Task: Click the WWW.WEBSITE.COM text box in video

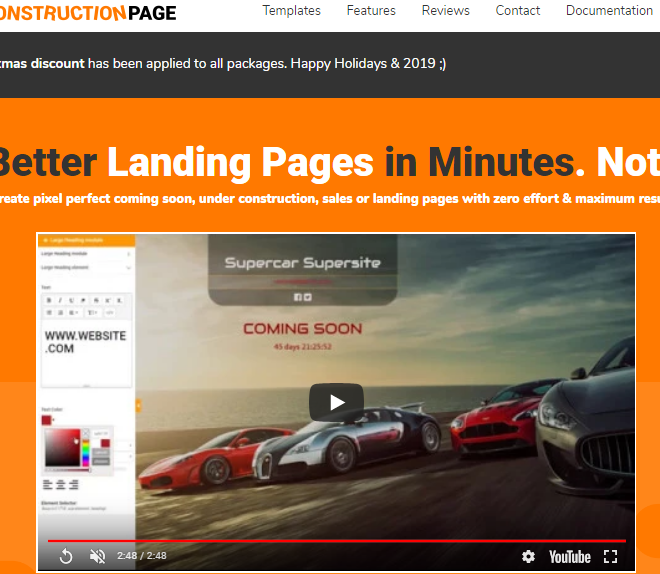Action: pos(86,353)
